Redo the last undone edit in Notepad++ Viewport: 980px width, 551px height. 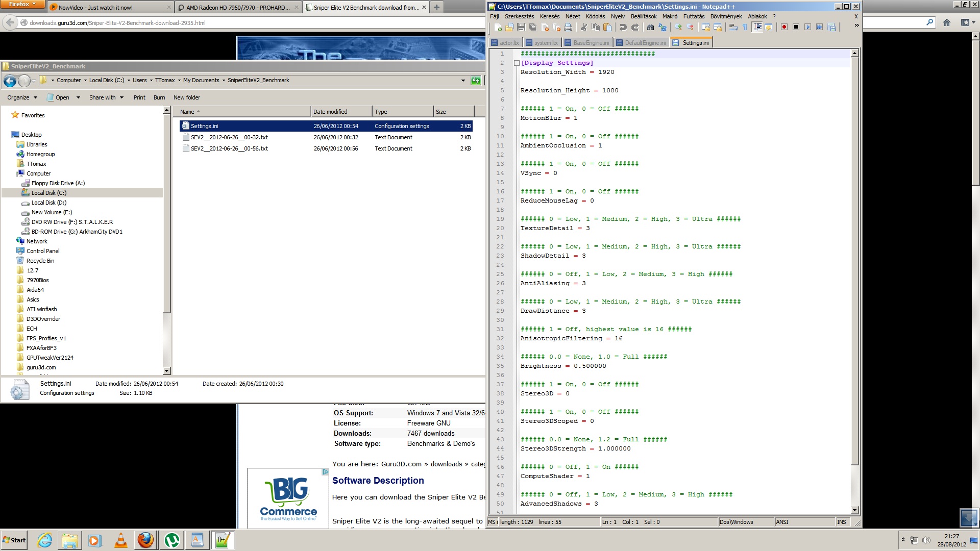[x=635, y=27]
